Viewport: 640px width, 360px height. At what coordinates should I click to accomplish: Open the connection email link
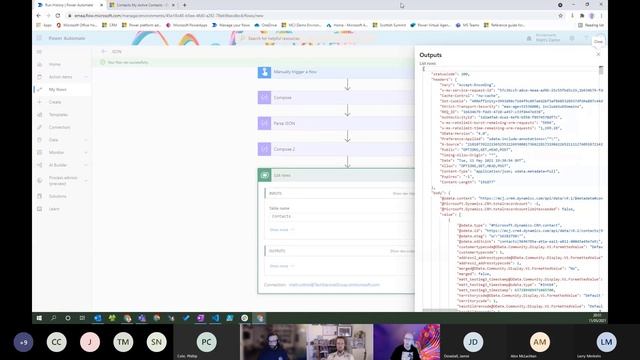pyautogui.click(x=334, y=284)
